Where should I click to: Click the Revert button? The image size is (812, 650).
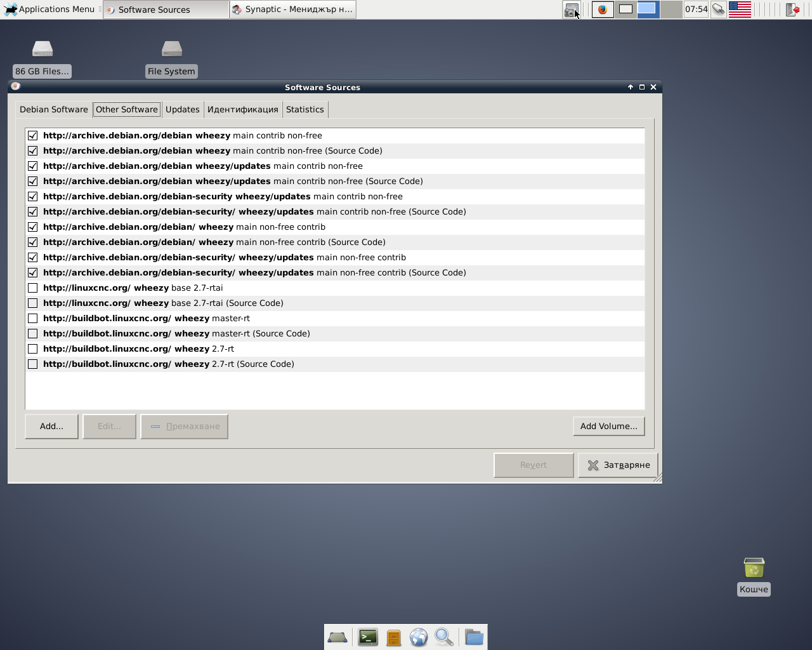(x=534, y=465)
